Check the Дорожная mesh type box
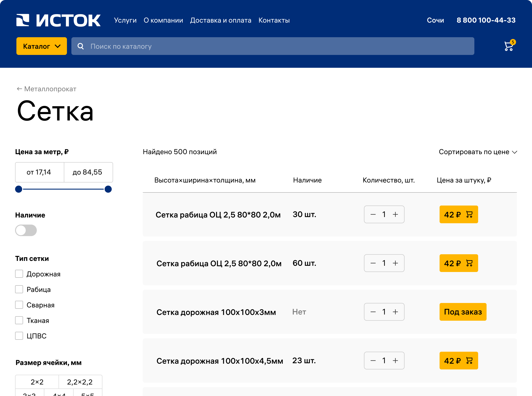The width and height of the screenshot is (532, 396). point(19,274)
